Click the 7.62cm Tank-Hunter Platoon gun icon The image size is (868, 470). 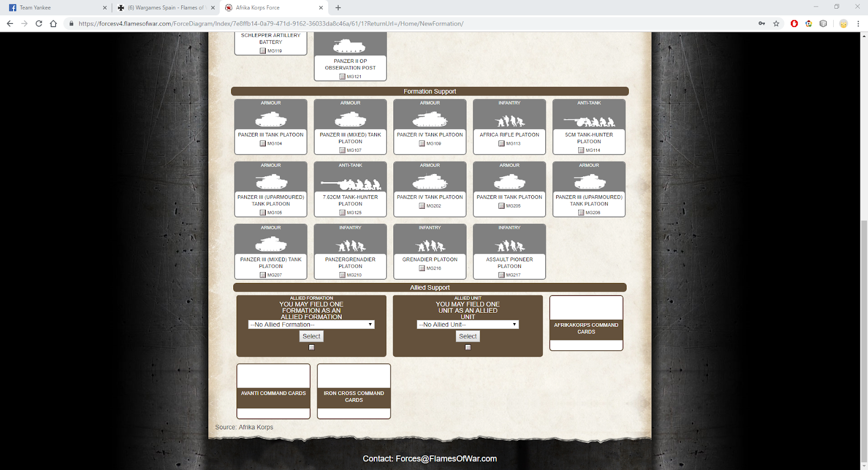[350, 184]
